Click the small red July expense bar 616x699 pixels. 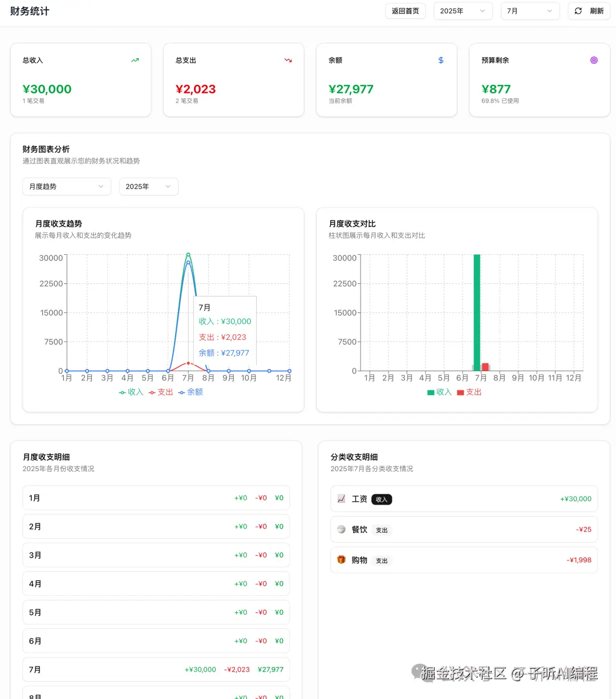point(485,367)
